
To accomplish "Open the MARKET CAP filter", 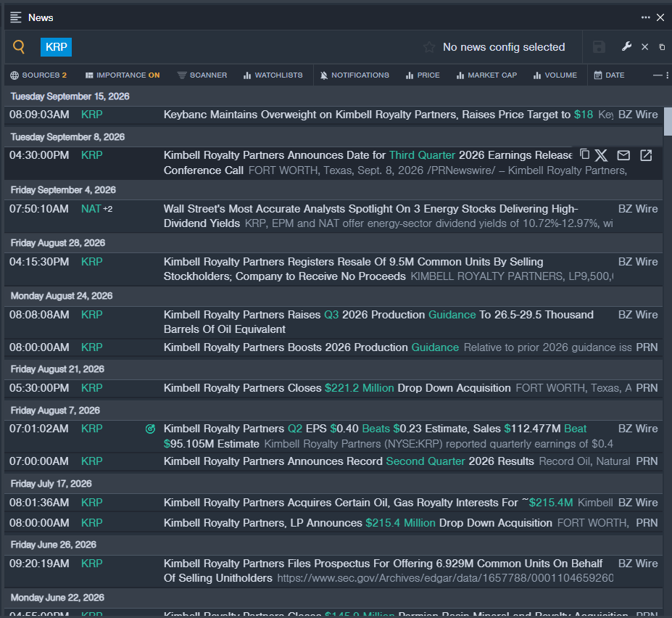I will pyautogui.click(x=487, y=75).
